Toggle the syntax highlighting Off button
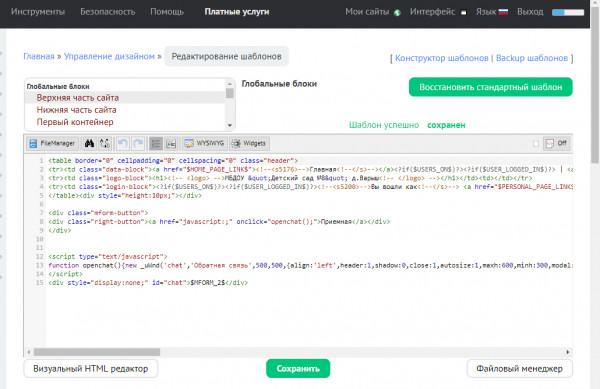 click(x=556, y=143)
